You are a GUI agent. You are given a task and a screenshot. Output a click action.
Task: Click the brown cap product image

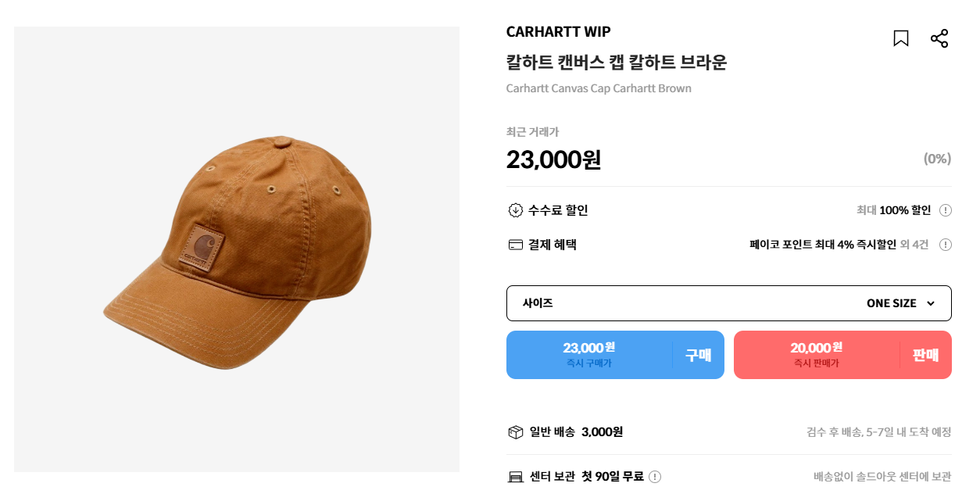[237, 249]
